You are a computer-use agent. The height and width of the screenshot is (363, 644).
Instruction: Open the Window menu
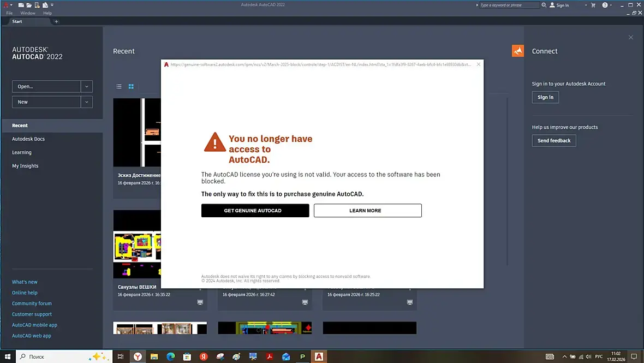point(28,13)
